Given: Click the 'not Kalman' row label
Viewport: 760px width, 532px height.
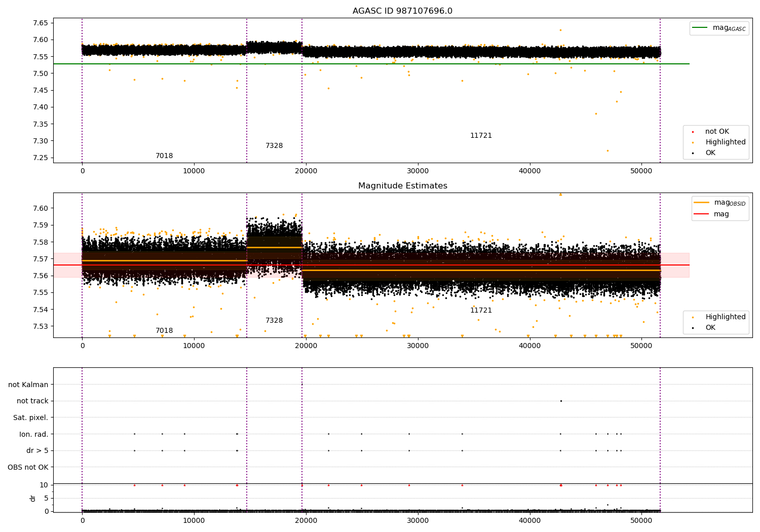Looking at the screenshot, I should [x=28, y=385].
